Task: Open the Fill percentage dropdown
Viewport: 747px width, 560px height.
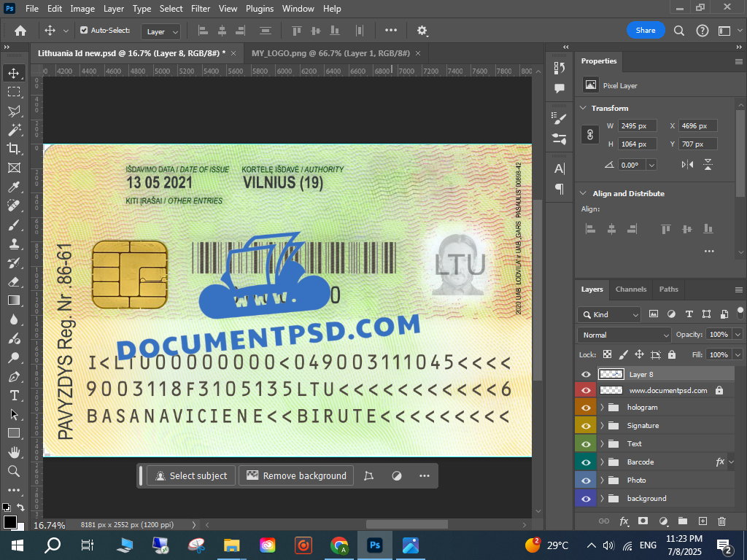Action: click(x=738, y=354)
